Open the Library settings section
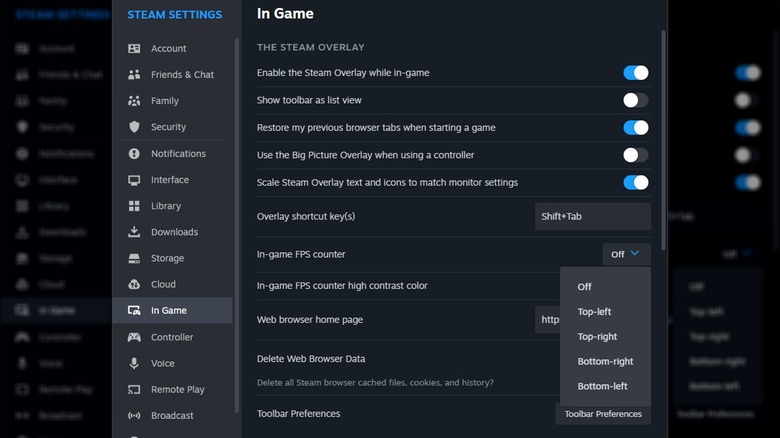The height and width of the screenshot is (438, 780). [166, 206]
